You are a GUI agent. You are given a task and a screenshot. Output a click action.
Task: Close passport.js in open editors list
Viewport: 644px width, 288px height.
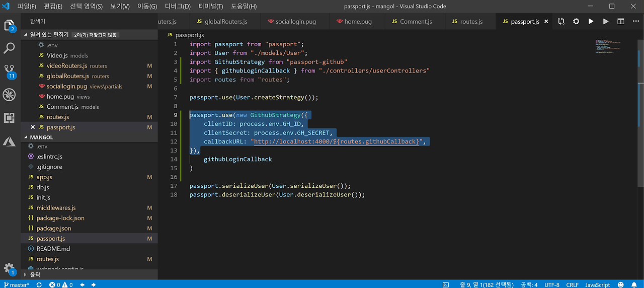(x=33, y=127)
